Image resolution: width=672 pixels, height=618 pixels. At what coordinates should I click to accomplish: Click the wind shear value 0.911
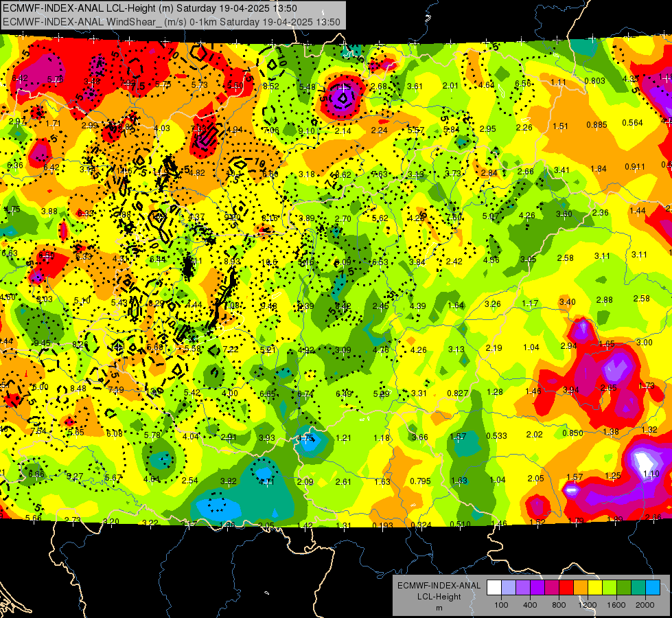coord(635,167)
